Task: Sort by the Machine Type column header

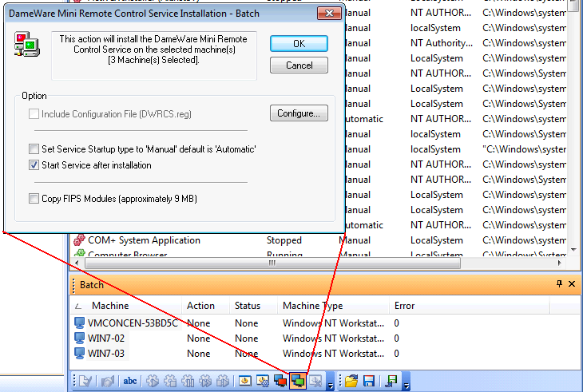Action: (x=333, y=306)
